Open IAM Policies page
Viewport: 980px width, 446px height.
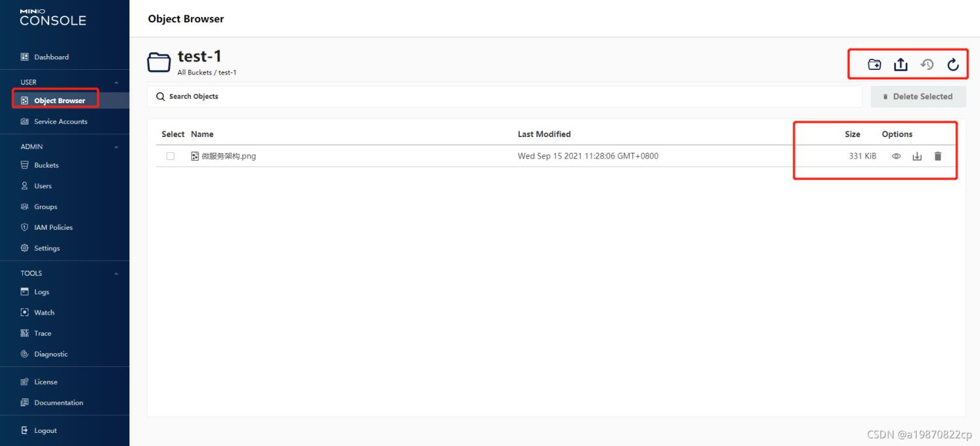click(53, 227)
